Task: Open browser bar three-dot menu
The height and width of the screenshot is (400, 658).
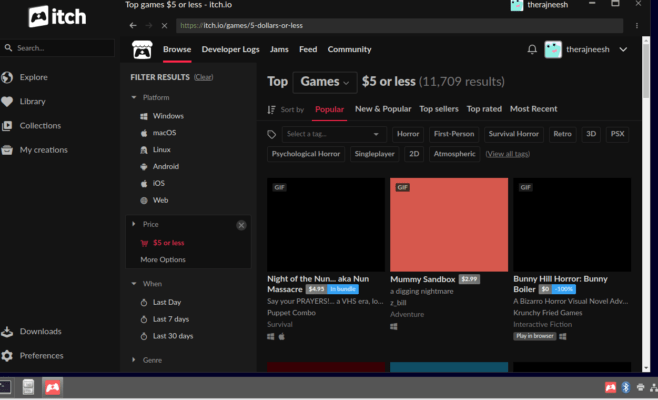Action: point(637,26)
